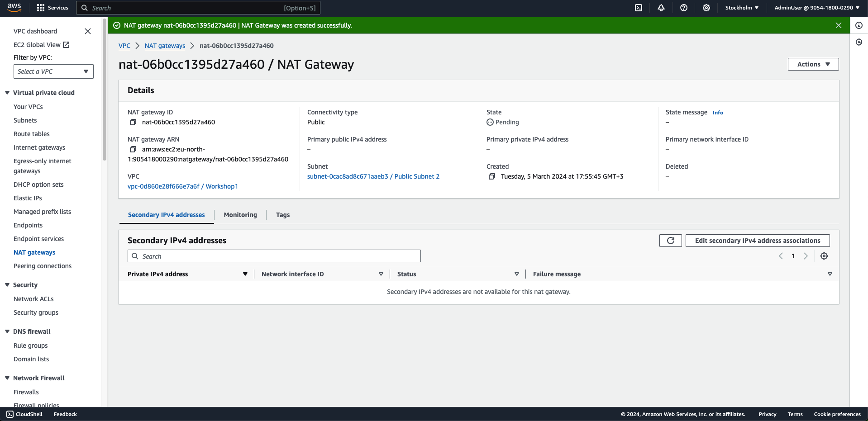Switch to the Tags tab
The width and height of the screenshot is (868, 421).
[x=282, y=215]
